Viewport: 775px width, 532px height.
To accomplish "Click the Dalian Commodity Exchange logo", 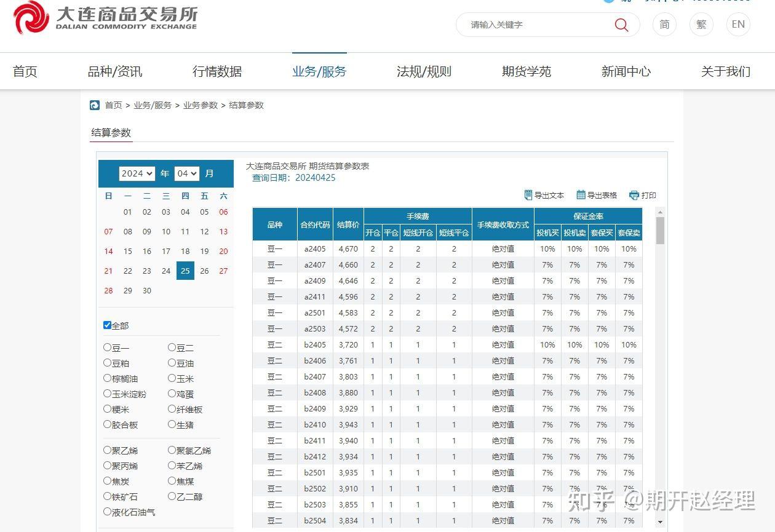I will click(105, 18).
